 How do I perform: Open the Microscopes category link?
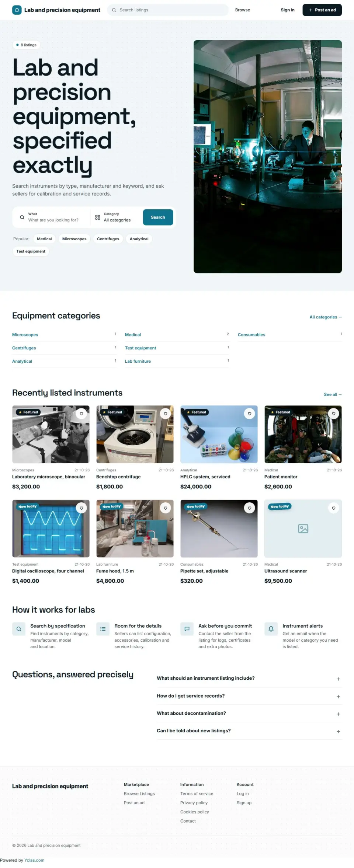(25, 335)
